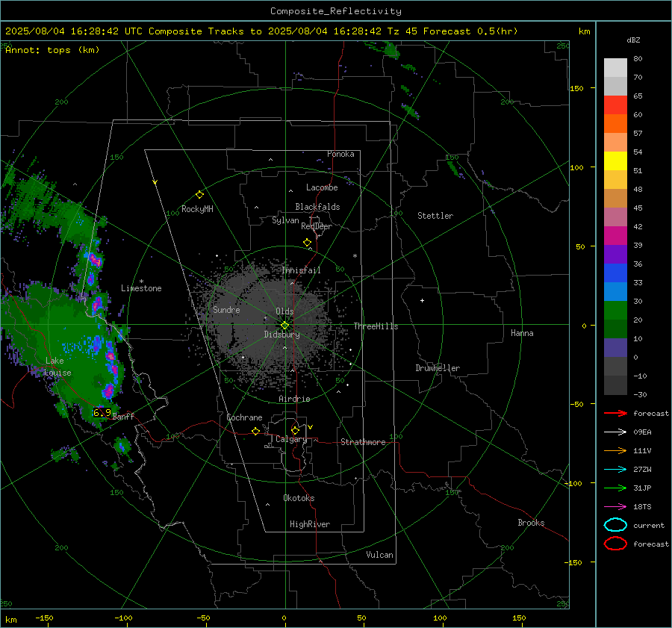The width and height of the screenshot is (672, 628).
Task: Click the Brooks city label
Action: point(531,523)
